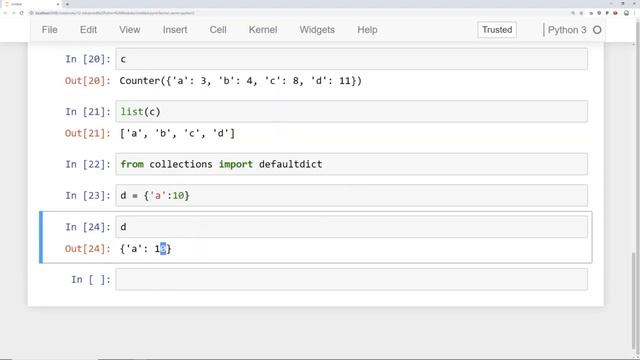
Task: Close the notebook browser tab
Action: click(58, 4)
